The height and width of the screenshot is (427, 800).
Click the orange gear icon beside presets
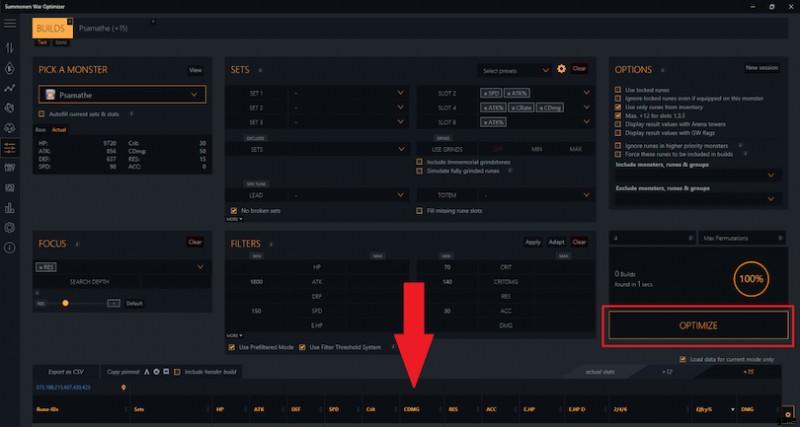tap(561, 69)
